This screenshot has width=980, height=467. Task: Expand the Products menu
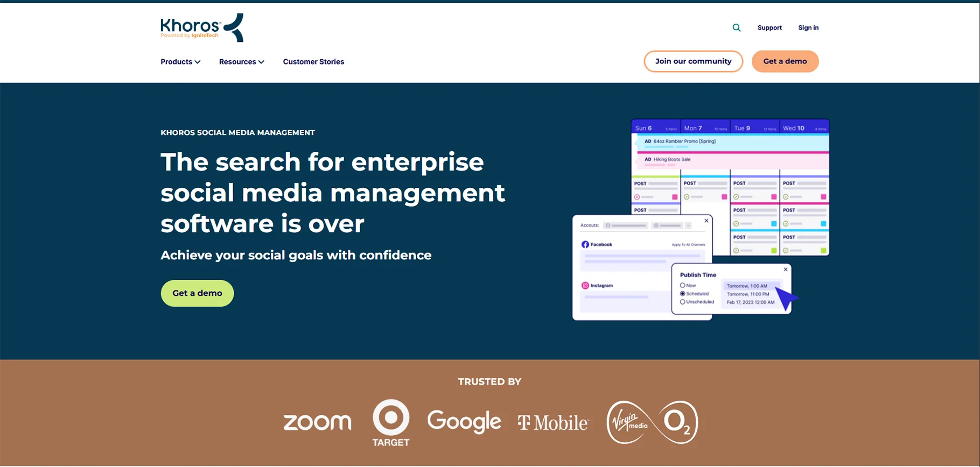[x=180, y=62]
